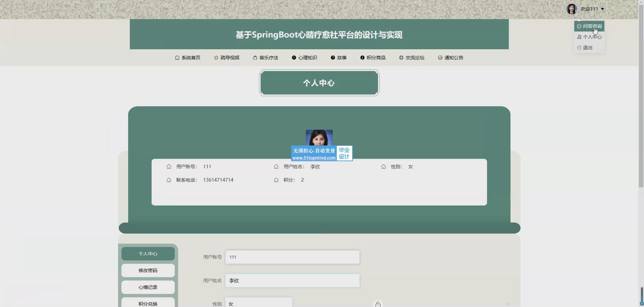This screenshot has width=644, height=307.
Task: Open the 修改密码 sidebar tab
Action: (x=148, y=270)
